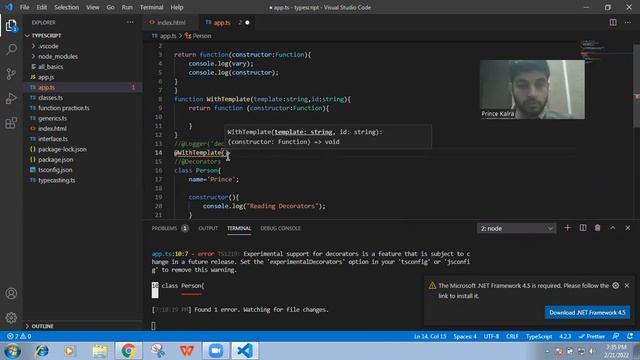Switch to the OUTPUT panel tab
The image size is (640, 360).
click(208, 228)
